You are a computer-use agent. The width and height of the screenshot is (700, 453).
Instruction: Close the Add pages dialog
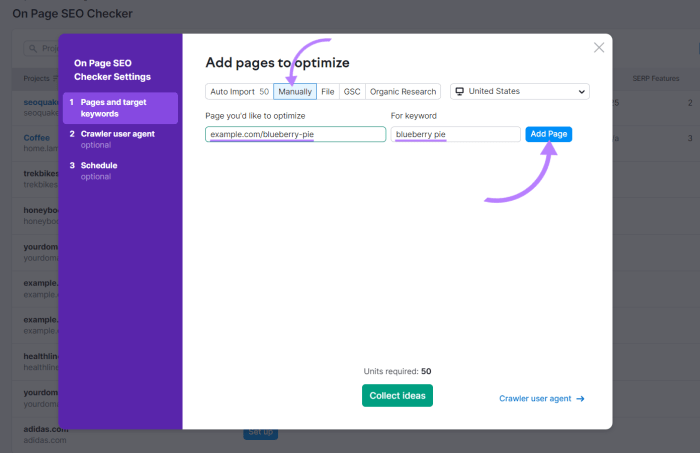pyautogui.click(x=599, y=48)
